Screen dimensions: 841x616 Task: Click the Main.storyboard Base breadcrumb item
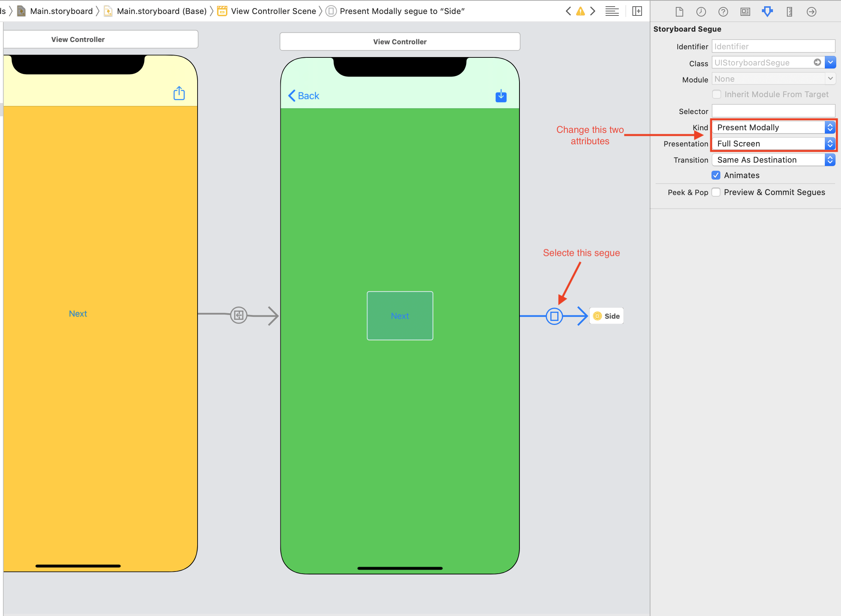(162, 10)
